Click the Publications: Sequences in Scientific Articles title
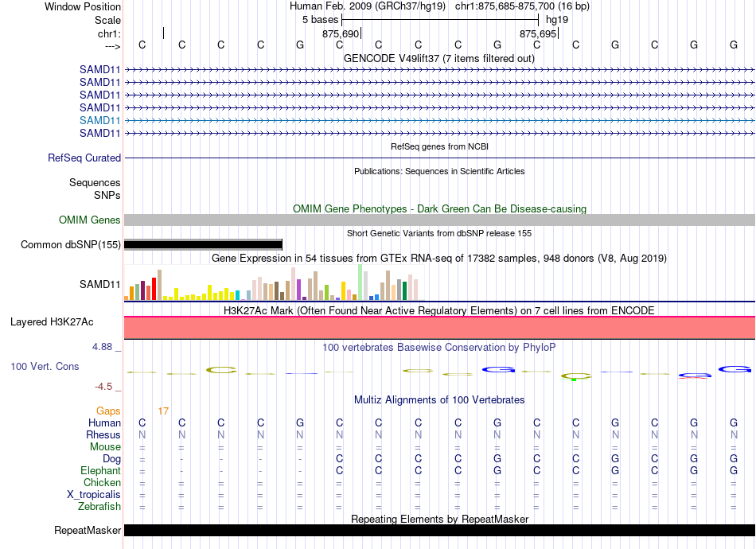 [x=439, y=171]
